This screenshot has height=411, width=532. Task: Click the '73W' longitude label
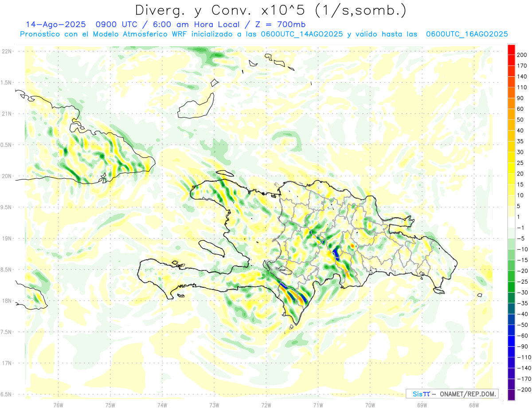[214, 405]
